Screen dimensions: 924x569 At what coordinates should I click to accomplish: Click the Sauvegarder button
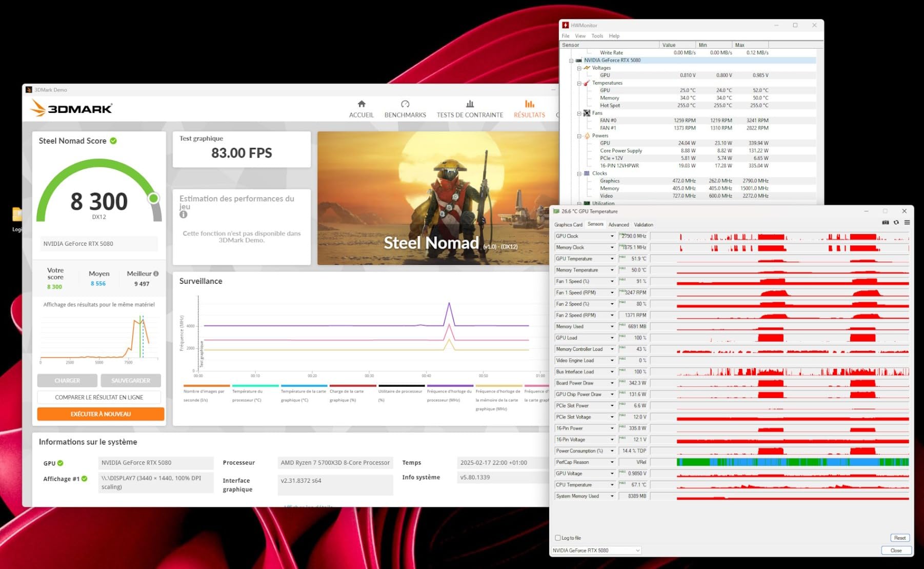pos(131,381)
